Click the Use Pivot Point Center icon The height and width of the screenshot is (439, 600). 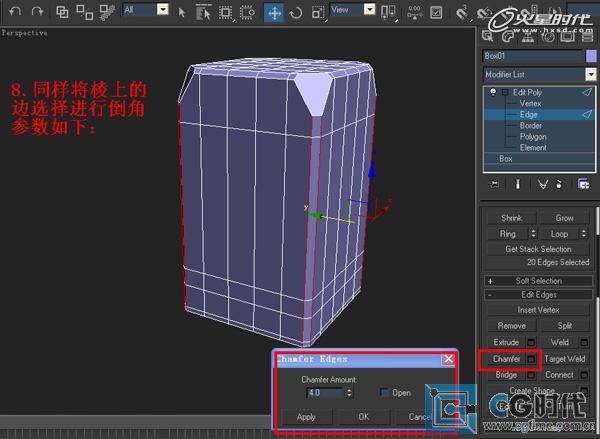point(388,12)
